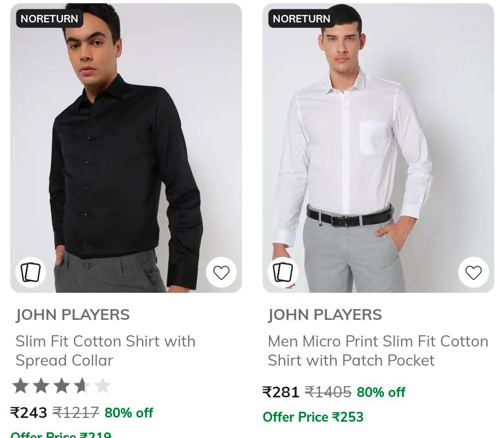Toggle the heart favorite for the Spread Collar shirt
The image size is (504, 438).
coord(221,272)
